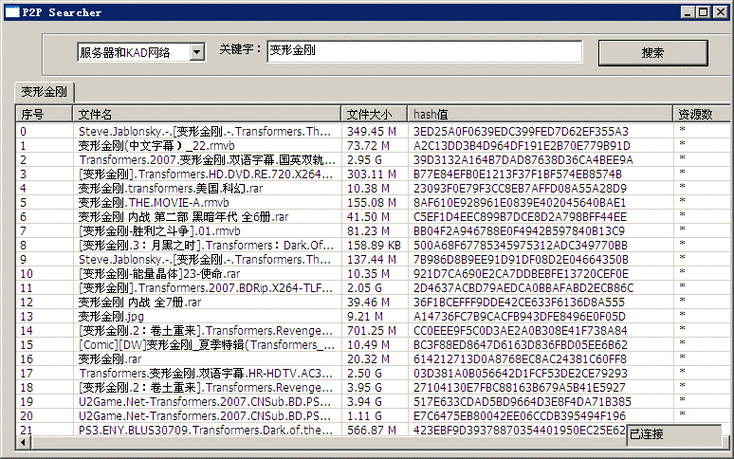Image resolution: width=734 pixels, height=459 pixels.
Task: Click file size 137.44 M
Action: (372, 259)
